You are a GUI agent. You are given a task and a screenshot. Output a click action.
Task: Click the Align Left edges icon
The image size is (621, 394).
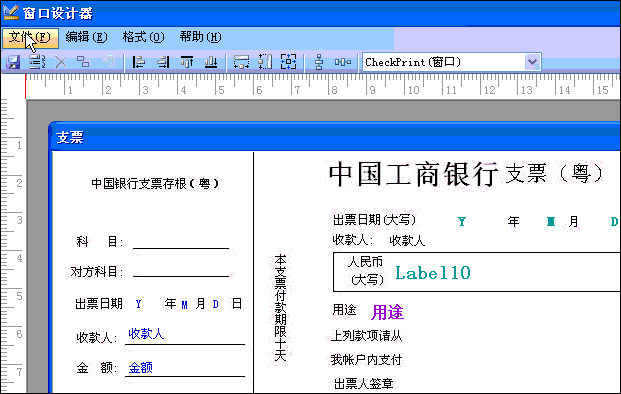pos(138,62)
